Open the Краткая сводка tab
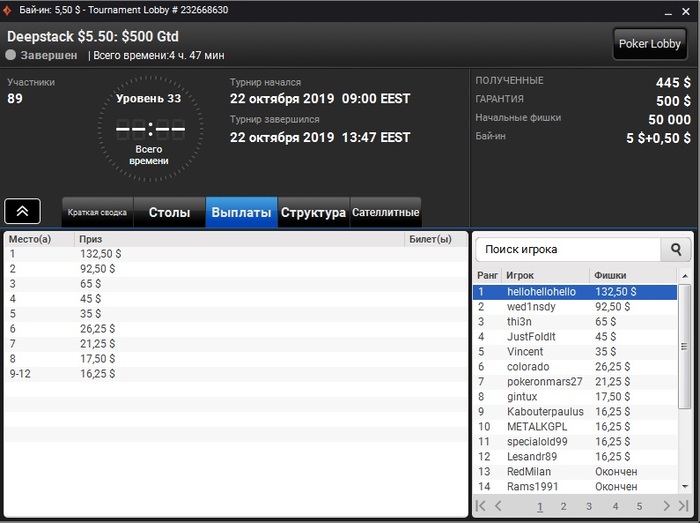The width and height of the screenshot is (700, 523). 97,212
